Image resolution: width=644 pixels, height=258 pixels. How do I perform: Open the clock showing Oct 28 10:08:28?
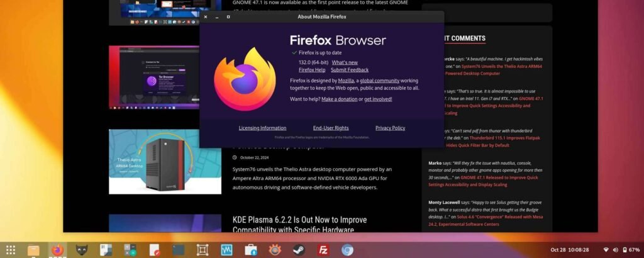click(570, 250)
